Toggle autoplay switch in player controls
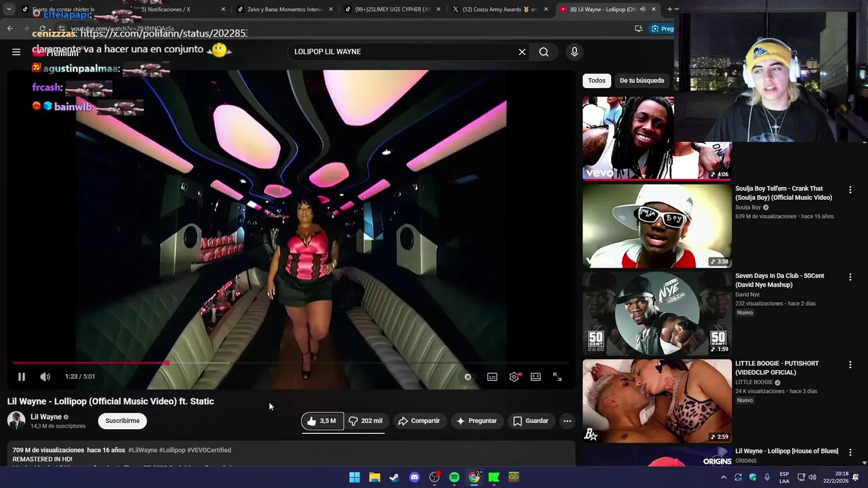This screenshot has height=488, width=868. click(468, 377)
